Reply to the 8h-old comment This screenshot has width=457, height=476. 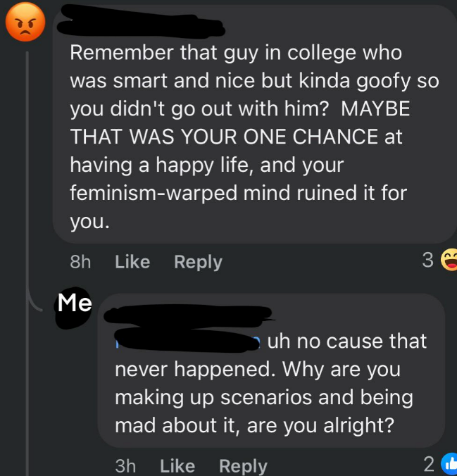198,262
